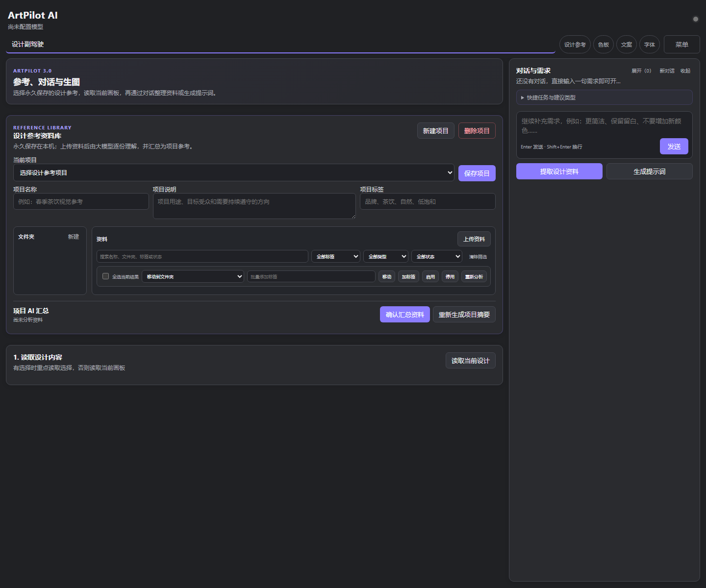Open the 选择设计参考项目 dropdown
The width and height of the screenshot is (706, 588).
pyautogui.click(x=233, y=172)
